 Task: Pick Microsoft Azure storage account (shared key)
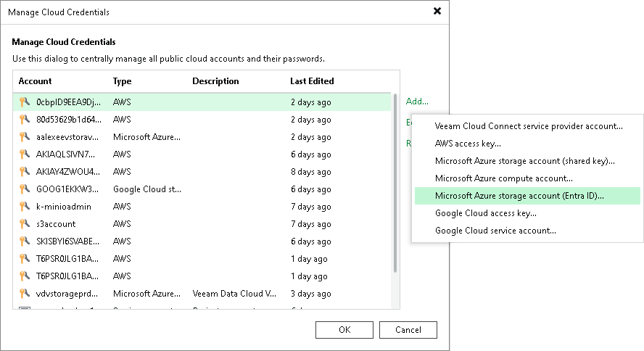point(527,161)
